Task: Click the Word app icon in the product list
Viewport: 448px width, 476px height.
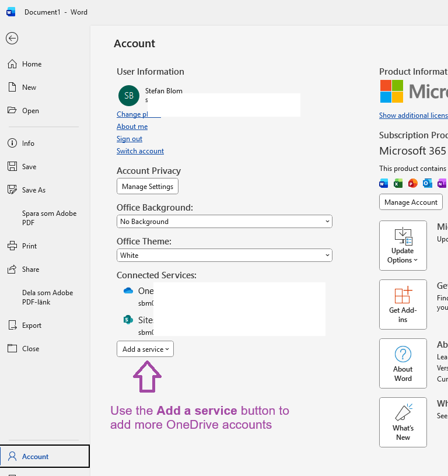Action: tap(384, 183)
